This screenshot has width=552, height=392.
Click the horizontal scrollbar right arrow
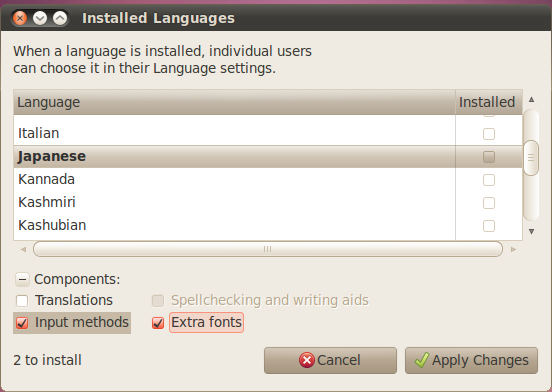click(513, 249)
